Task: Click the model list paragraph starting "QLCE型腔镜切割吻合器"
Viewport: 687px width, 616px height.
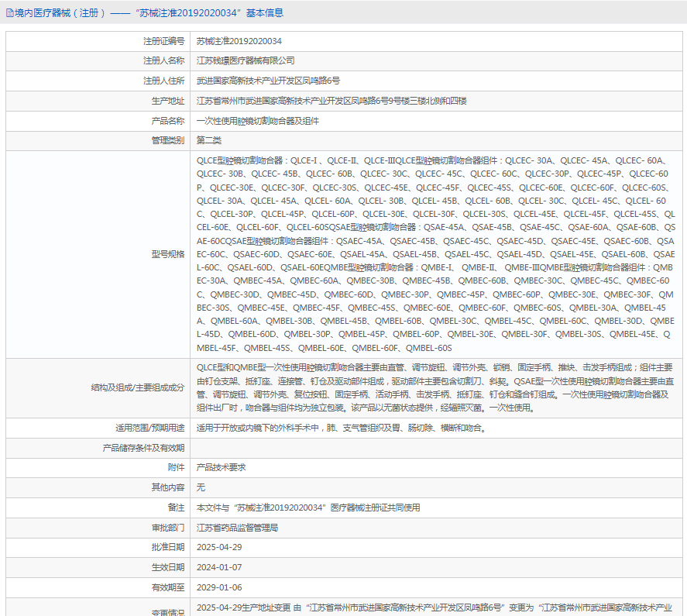Action: (435, 254)
